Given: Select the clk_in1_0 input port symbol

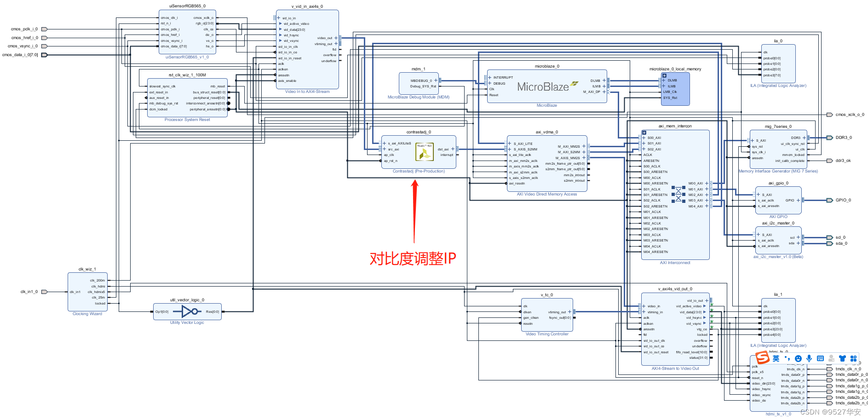Looking at the screenshot, I should click(45, 292).
